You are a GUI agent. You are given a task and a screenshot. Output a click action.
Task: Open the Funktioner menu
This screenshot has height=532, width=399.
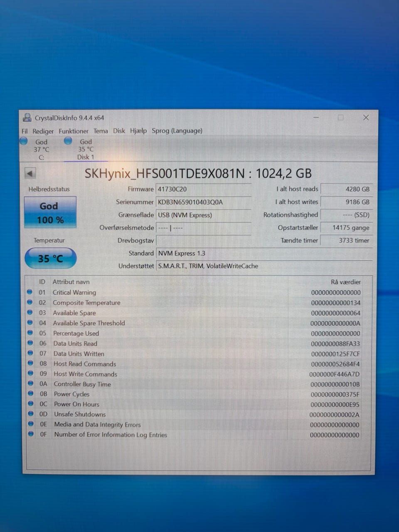[x=74, y=131]
